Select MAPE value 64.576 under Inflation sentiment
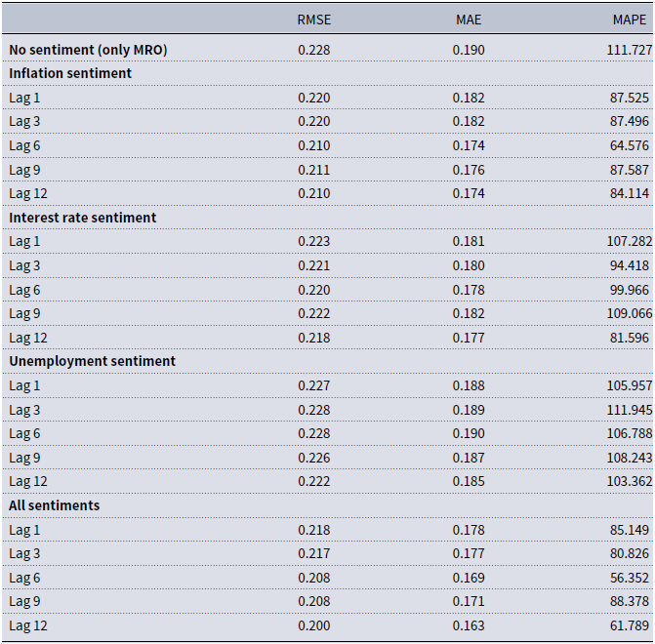This screenshot has width=655, height=644. pyautogui.click(x=629, y=145)
